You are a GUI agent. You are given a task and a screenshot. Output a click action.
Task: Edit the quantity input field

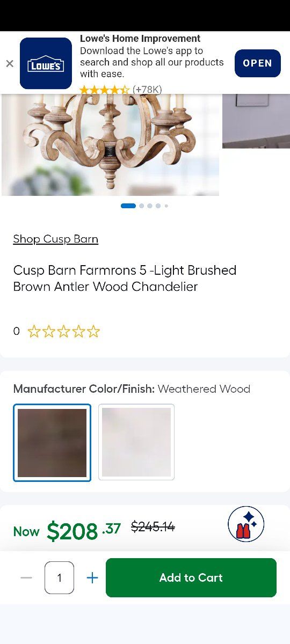(x=59, y=577)
